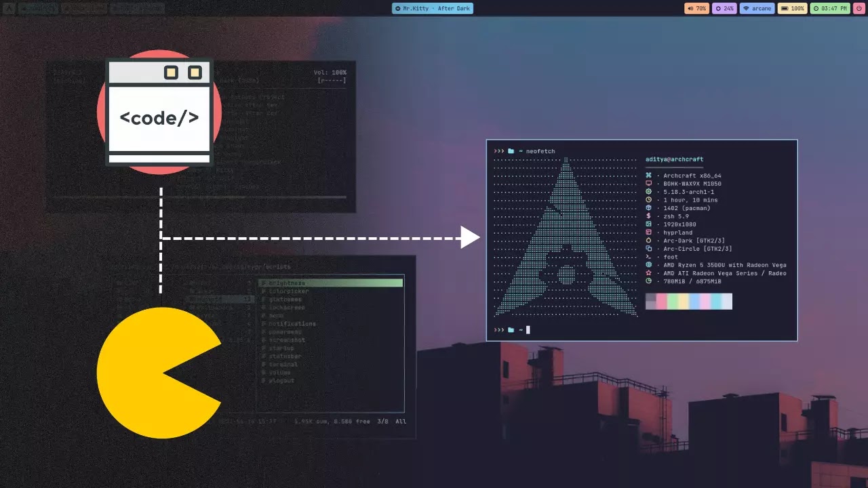
Task: Select the highlighted brightness entry in file list
Action: pos(331,283)
